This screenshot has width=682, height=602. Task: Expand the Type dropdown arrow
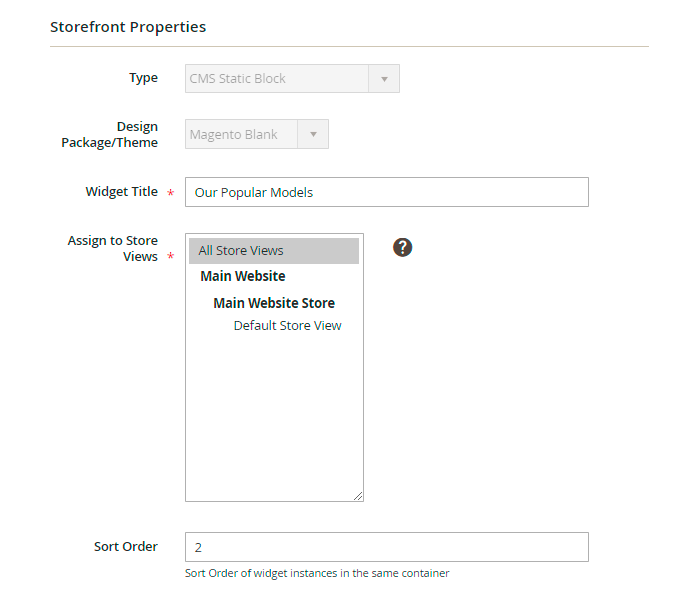click(384, 79)
